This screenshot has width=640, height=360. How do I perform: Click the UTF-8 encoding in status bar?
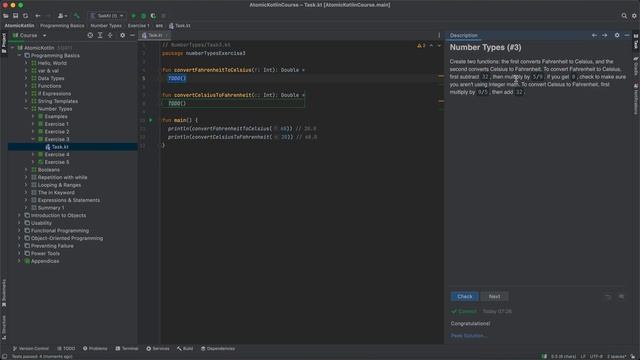[x=596, y=357]
